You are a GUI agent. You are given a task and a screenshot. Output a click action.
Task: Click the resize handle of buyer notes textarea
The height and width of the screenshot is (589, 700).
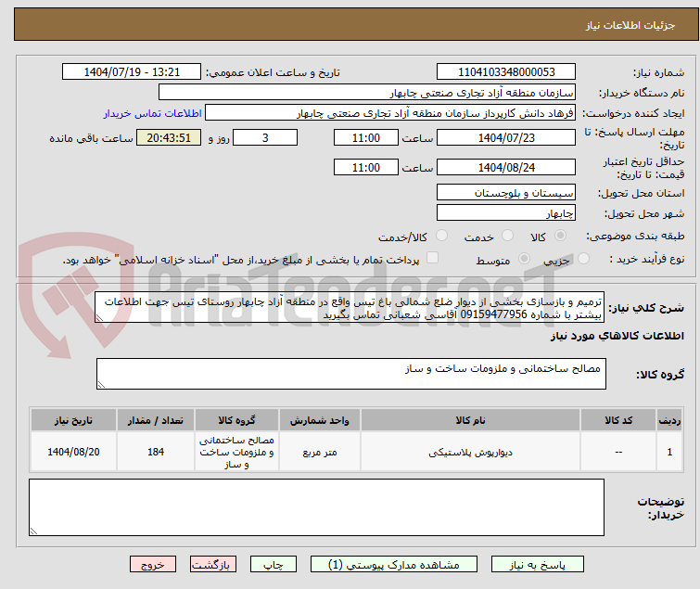point(33,531)
